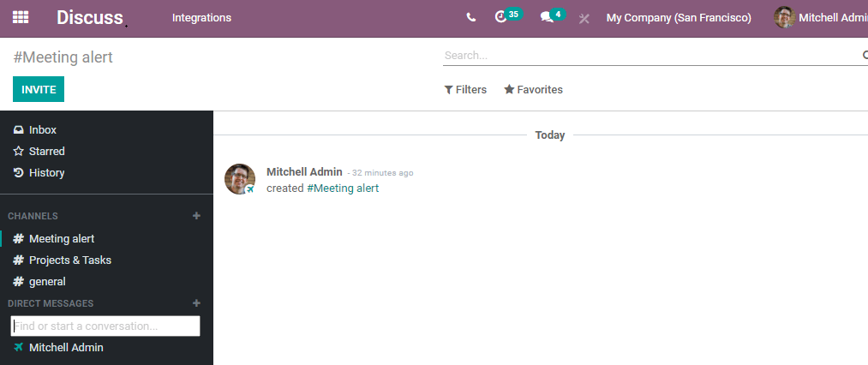Open the Filters dropdown

(x=465, y=90)
